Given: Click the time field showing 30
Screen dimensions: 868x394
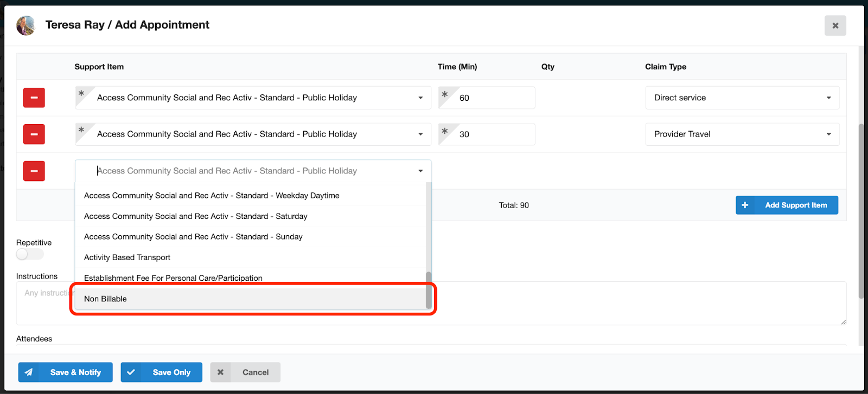Looking at the screenshot, I should click(x=494, y=134).
